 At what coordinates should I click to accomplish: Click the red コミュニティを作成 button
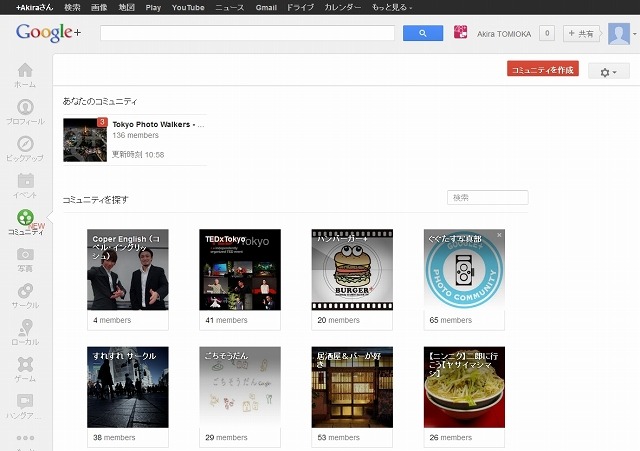coord(543,69)
